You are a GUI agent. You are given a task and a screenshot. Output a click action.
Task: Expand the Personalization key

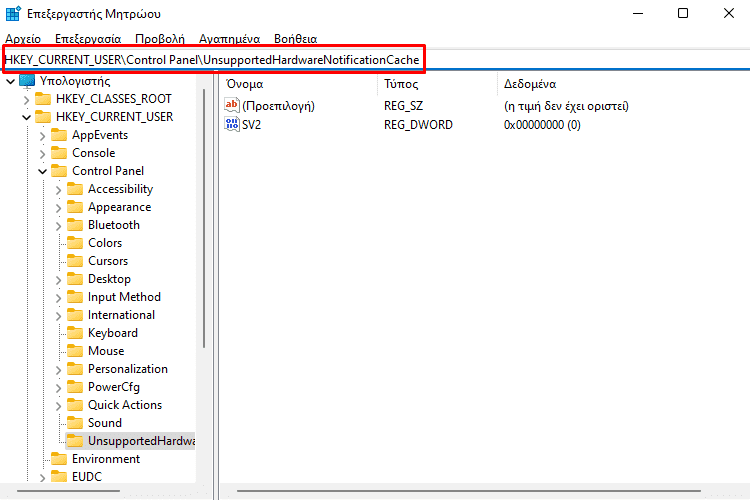(x=58, y=370)
